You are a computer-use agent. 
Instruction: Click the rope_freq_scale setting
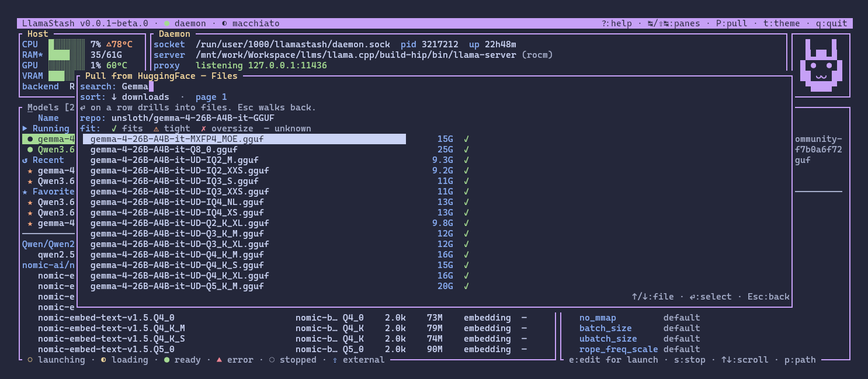pos(619,349)
